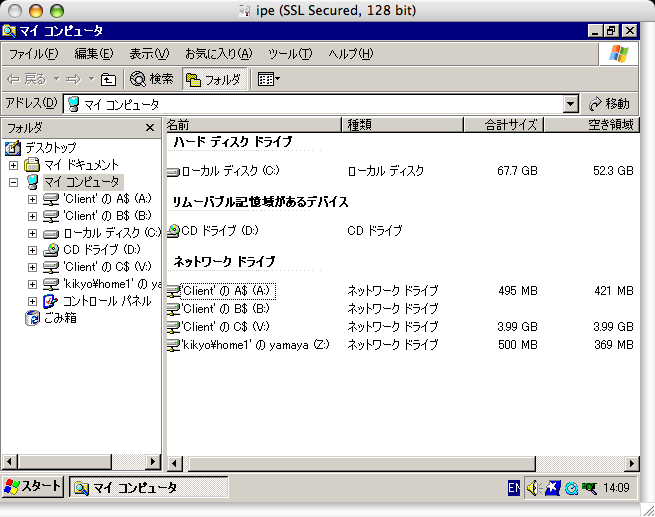Select 'Client' の A$ (A:) in file list
This screenshot has width=655, height=517.
(x=228, y=291)
